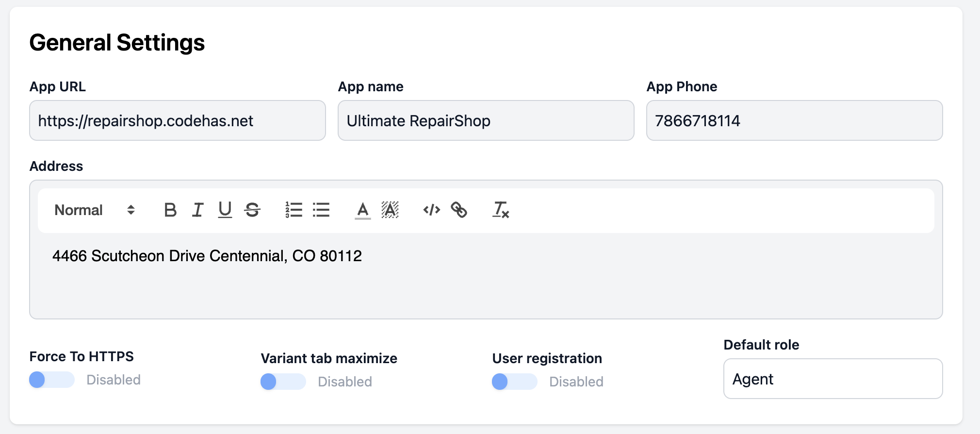980x434 pixels.
Task: Insert an ordered numbered list
Action: pos(294,210)
